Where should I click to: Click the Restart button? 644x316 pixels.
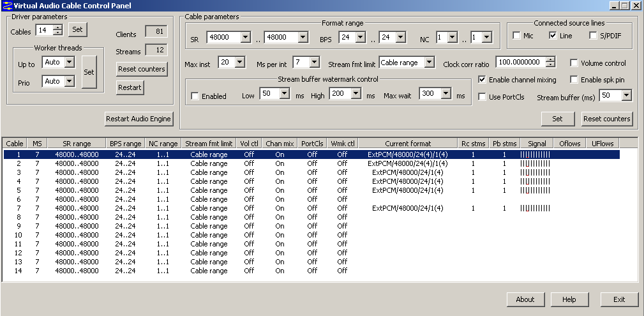130,87
